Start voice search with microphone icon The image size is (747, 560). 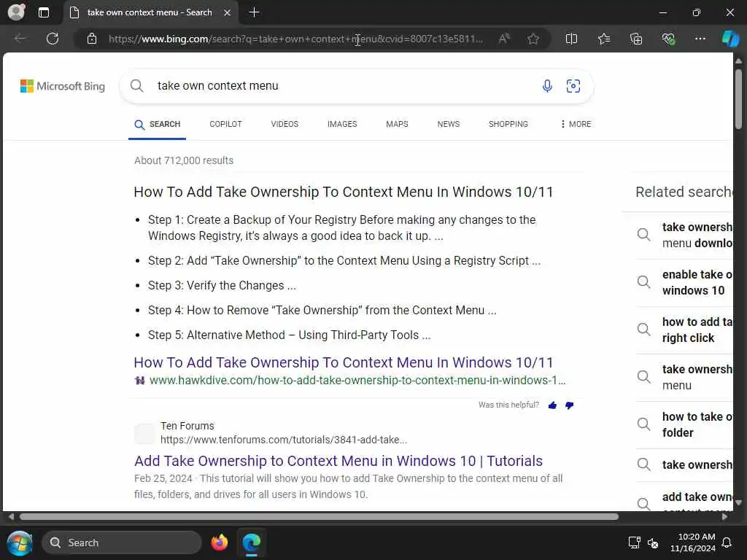[x=547, y=86]
